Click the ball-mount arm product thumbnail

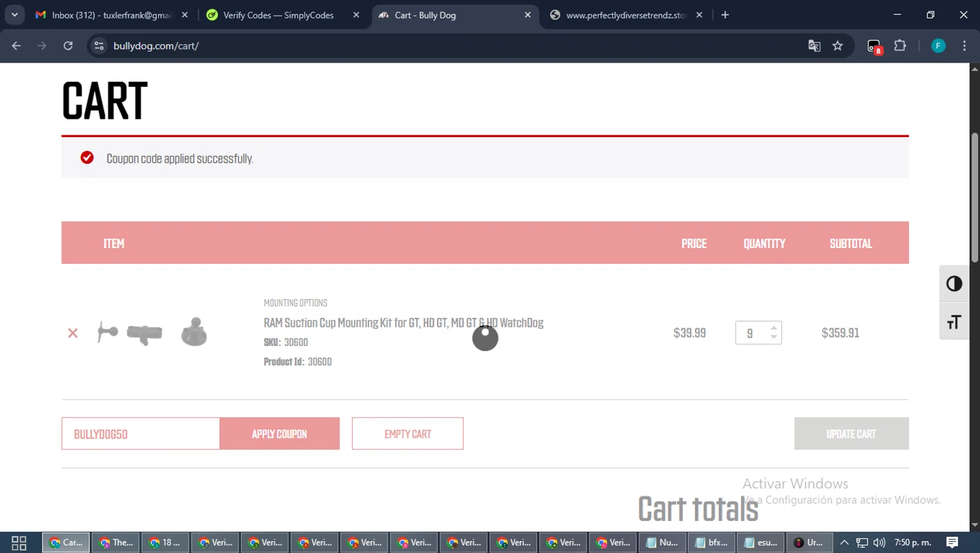pyautogui.click(x=108, y=332)
